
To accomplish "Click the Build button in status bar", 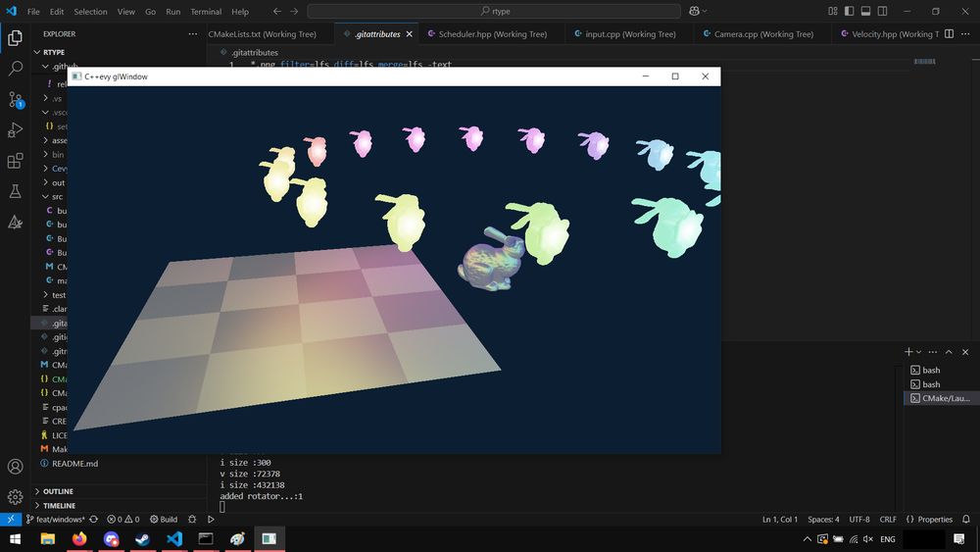I will click(163, 519).
